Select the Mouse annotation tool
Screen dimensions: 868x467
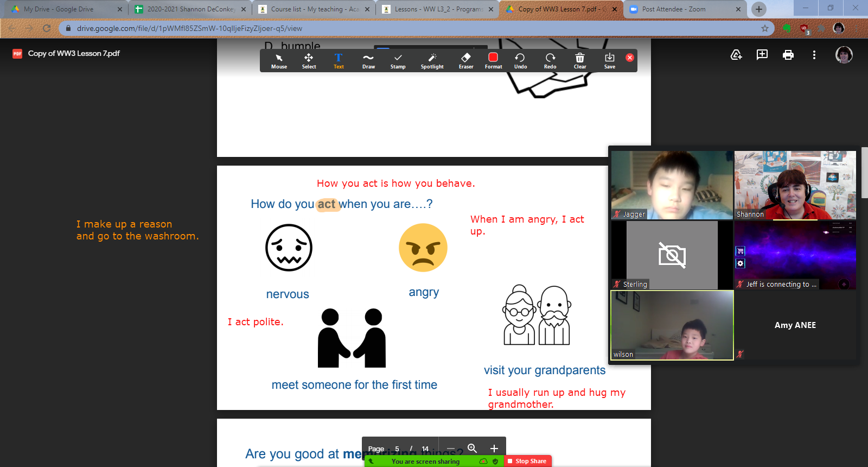tap(279, 61)
